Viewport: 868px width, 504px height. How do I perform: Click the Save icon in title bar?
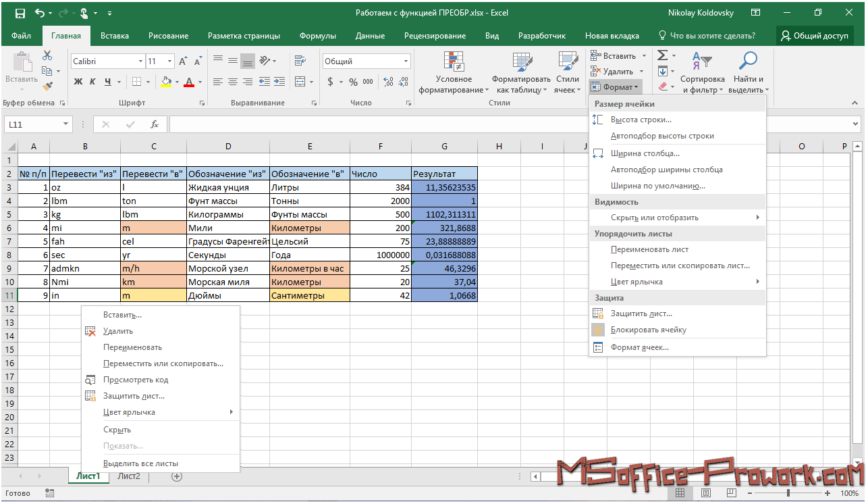(20, 13)
